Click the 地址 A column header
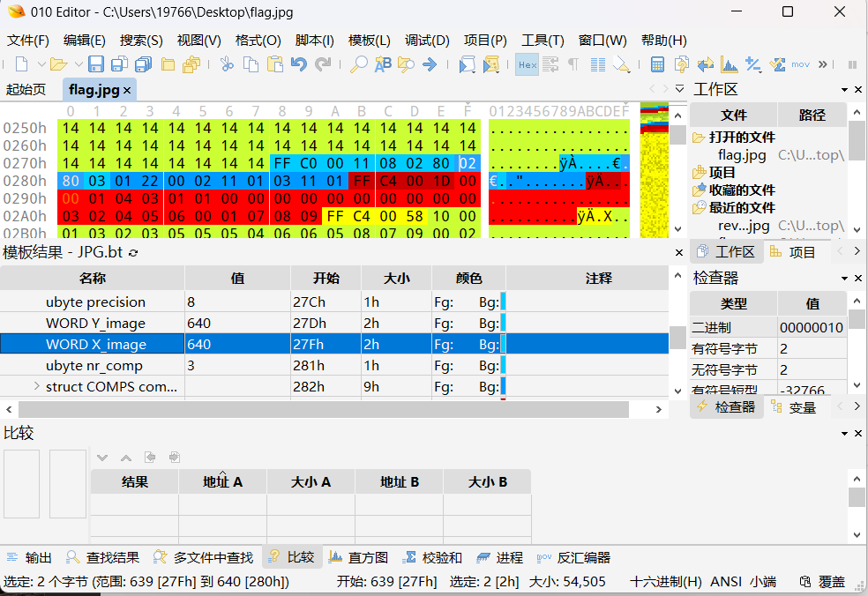 tap(222, 482)
